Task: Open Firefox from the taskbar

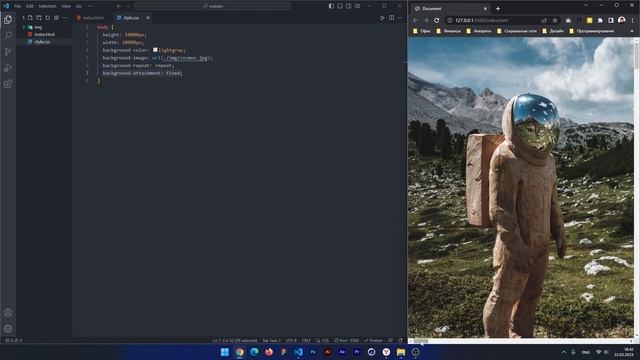Action: (x=269, y=352)
